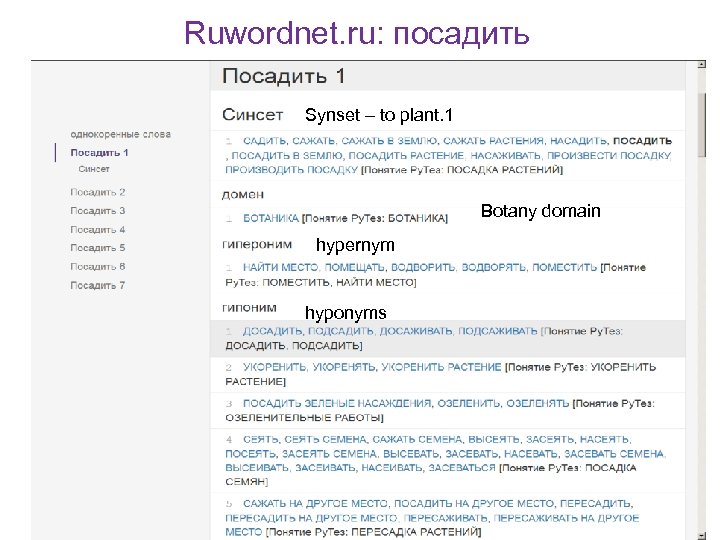Click the vertical scrollbar thumb
This screenshot has height=540, width=720.
(x=701, y=124)
